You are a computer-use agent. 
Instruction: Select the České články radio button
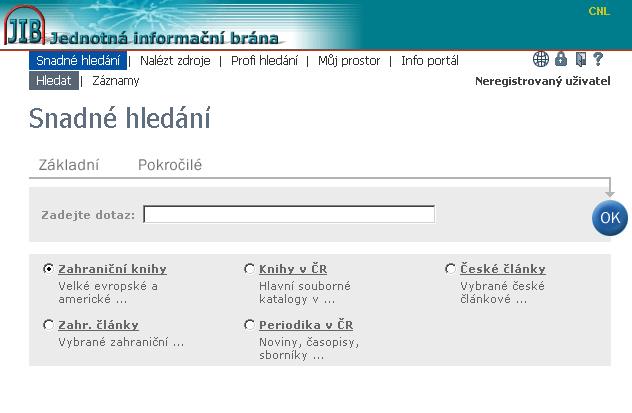coord(450,268)
